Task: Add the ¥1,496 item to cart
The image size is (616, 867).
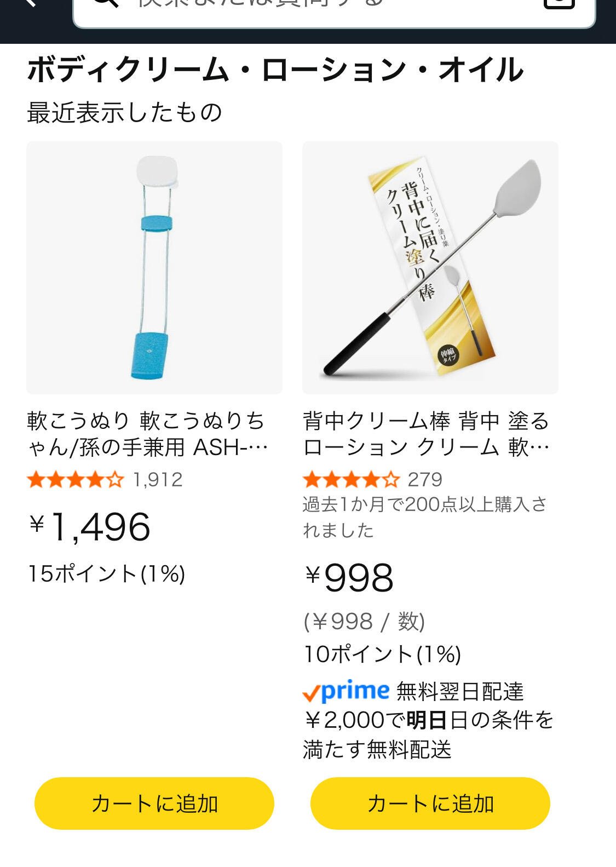Action: 154,803
